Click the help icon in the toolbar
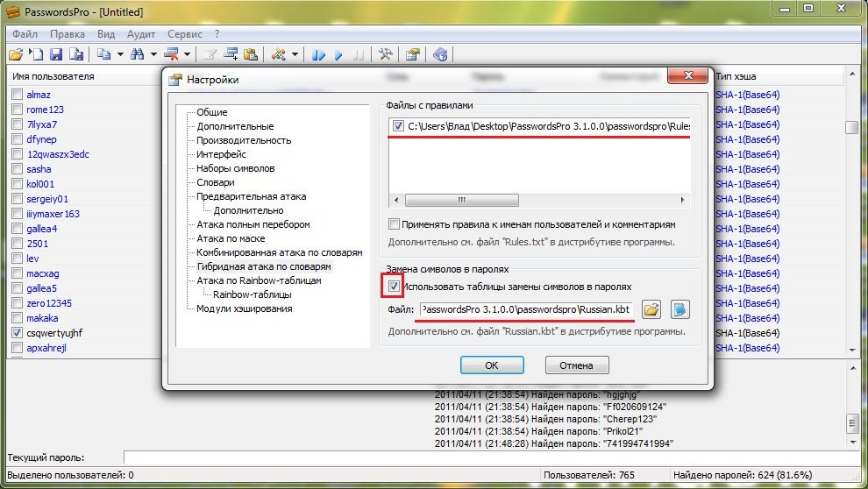Screen dimensions: 868x489 click(x=440, y=54)
